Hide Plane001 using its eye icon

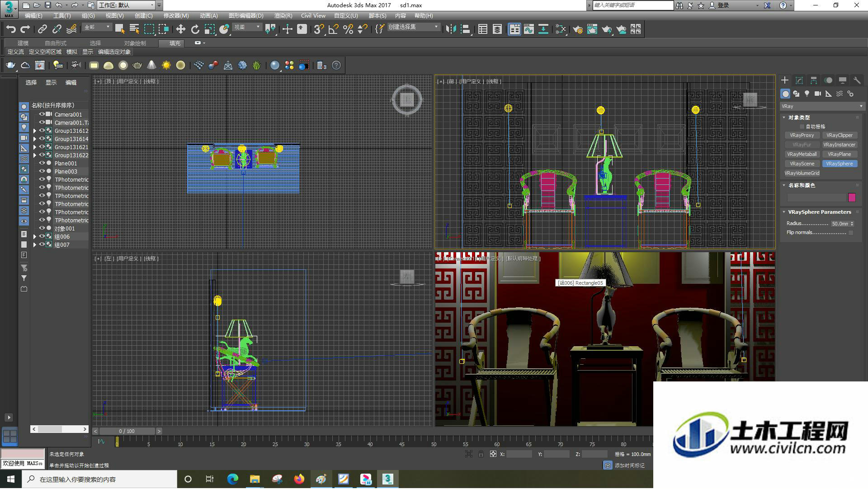[42, 163]
